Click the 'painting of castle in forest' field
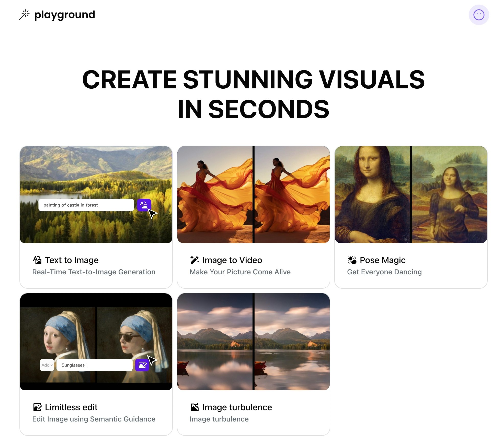The width and height of the screenshot is (504, 445). tap(86, 205)
